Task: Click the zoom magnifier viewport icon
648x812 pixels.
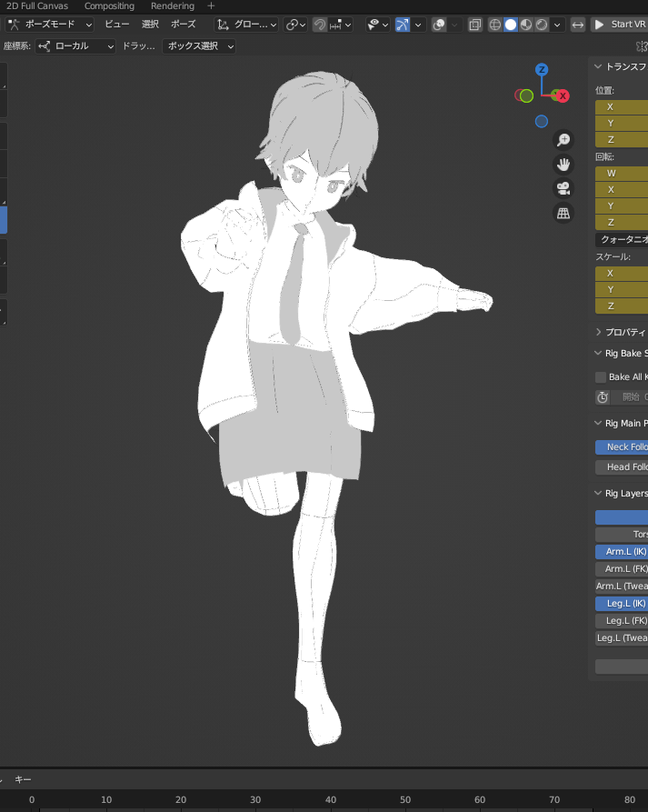Action: [x=563, y=140]
